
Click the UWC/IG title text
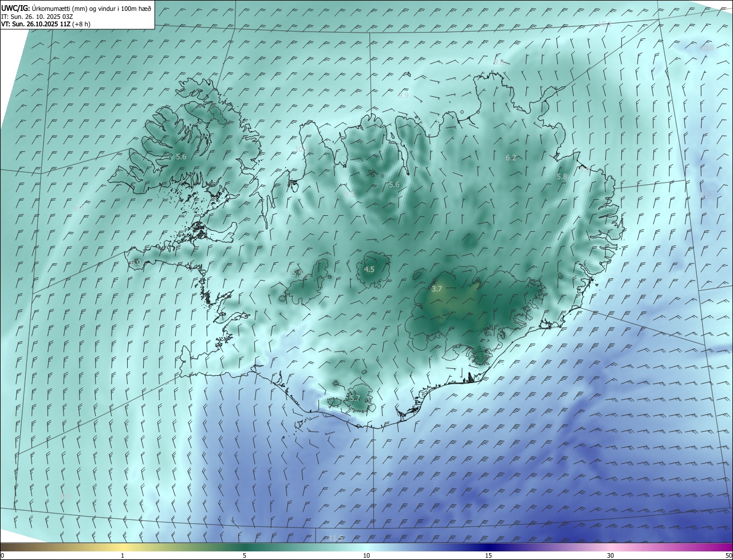click(15, 7)
